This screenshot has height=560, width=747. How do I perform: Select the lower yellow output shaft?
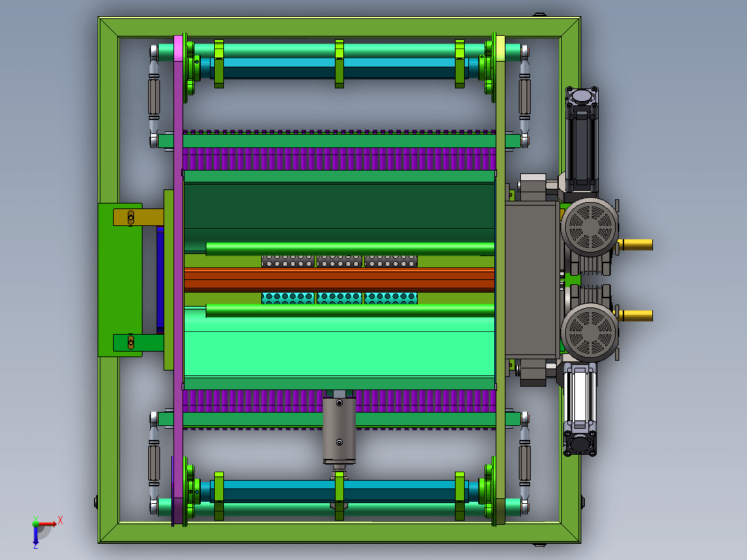pos(635,315)
